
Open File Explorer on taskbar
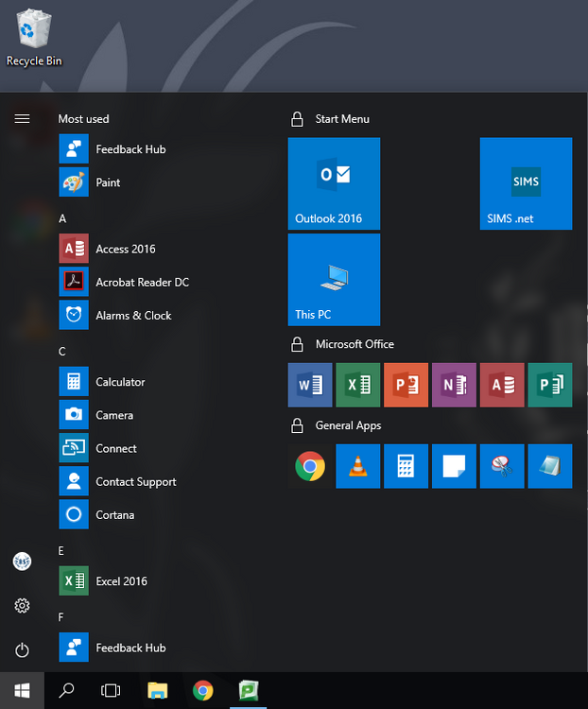tap(158, 690)
